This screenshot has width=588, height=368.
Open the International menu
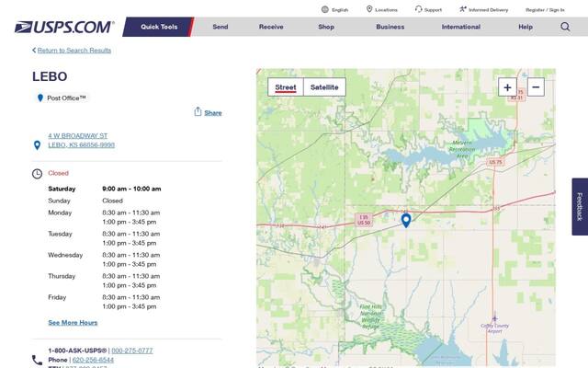(461, 27)
